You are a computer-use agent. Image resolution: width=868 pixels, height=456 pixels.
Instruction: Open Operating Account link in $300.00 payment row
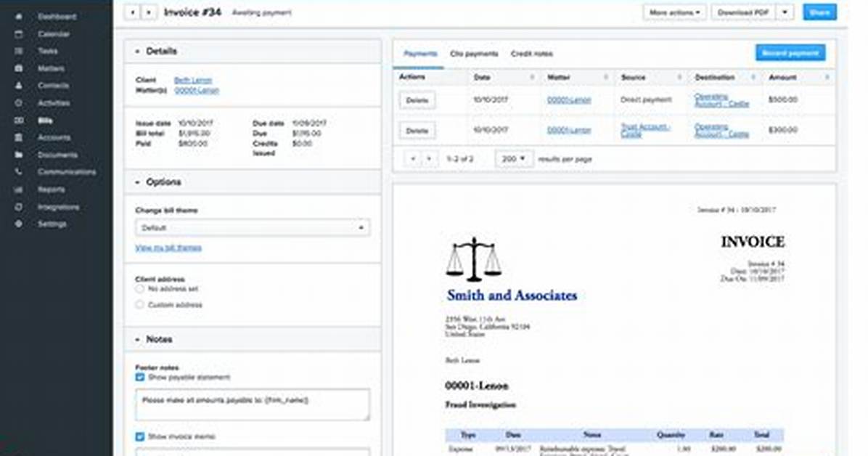[x=721, y=130]
